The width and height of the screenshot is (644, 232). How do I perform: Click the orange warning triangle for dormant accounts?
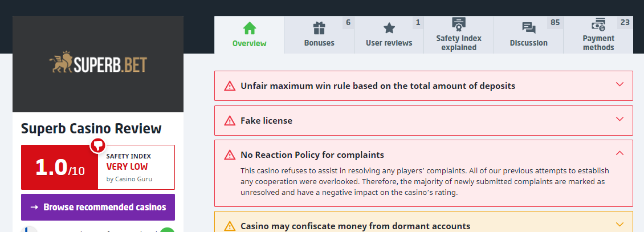point(230,226)
